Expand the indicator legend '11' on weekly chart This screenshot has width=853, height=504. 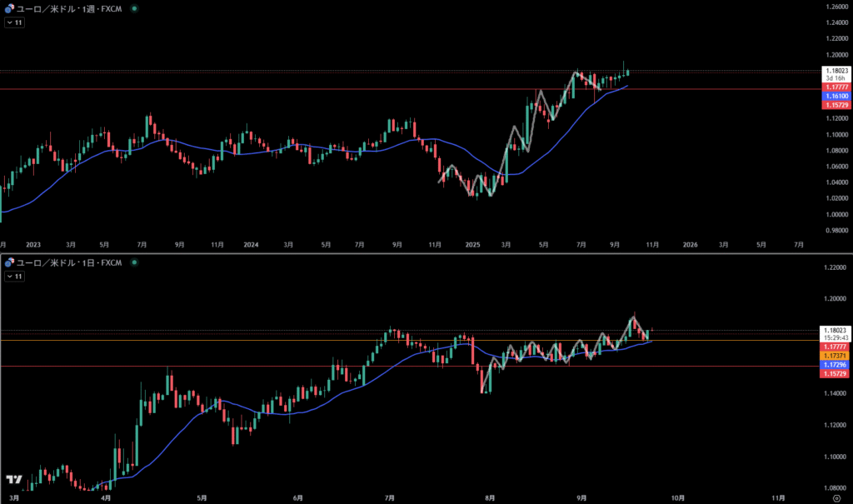point(14,22)
